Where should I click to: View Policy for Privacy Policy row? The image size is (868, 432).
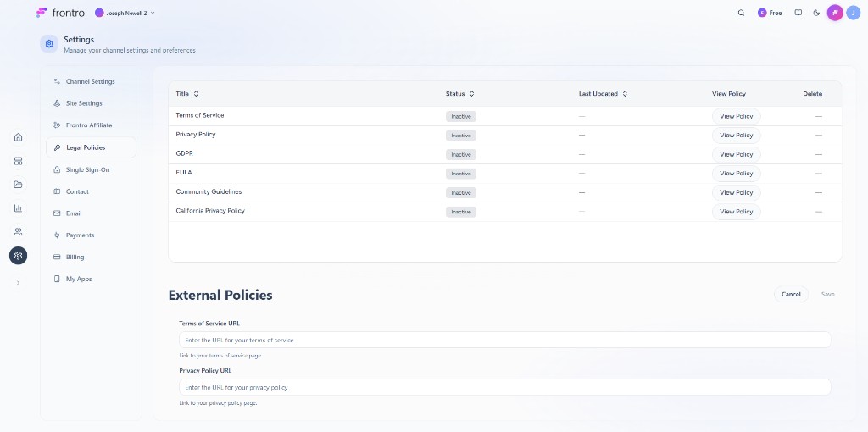[x=737, y=136]
